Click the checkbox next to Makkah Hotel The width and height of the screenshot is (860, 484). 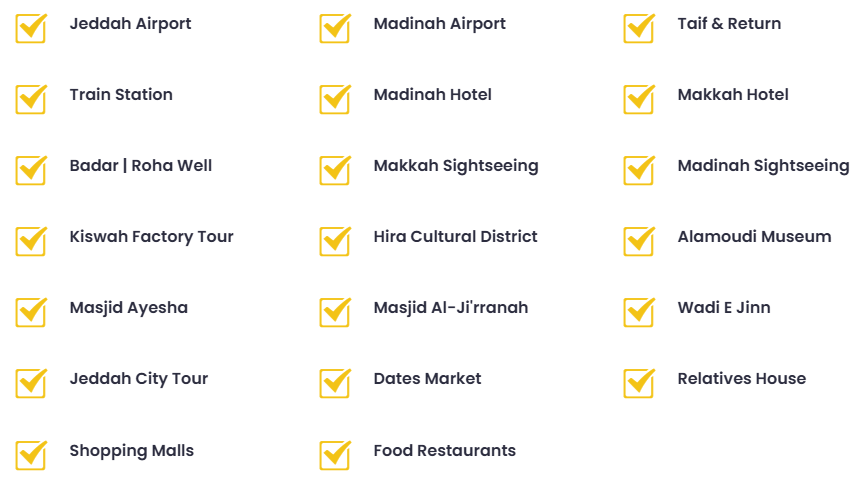tap(639, 99)
